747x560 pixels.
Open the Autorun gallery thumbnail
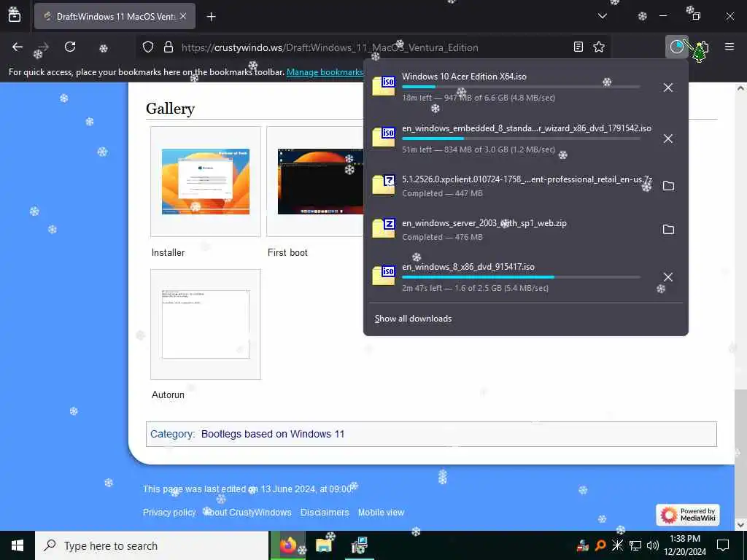[x=206, y=324]
